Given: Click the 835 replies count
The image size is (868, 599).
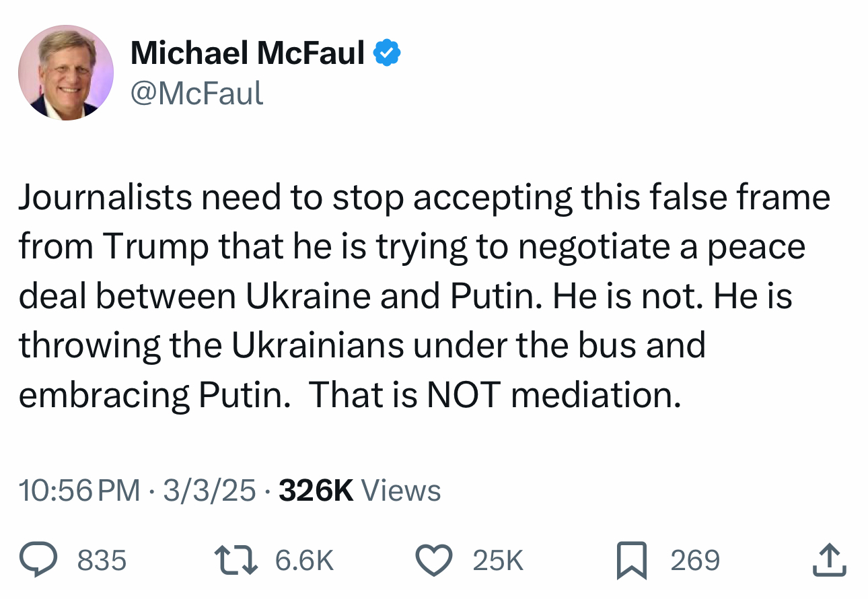Looking at the screenshot, I should coord(102,561).
